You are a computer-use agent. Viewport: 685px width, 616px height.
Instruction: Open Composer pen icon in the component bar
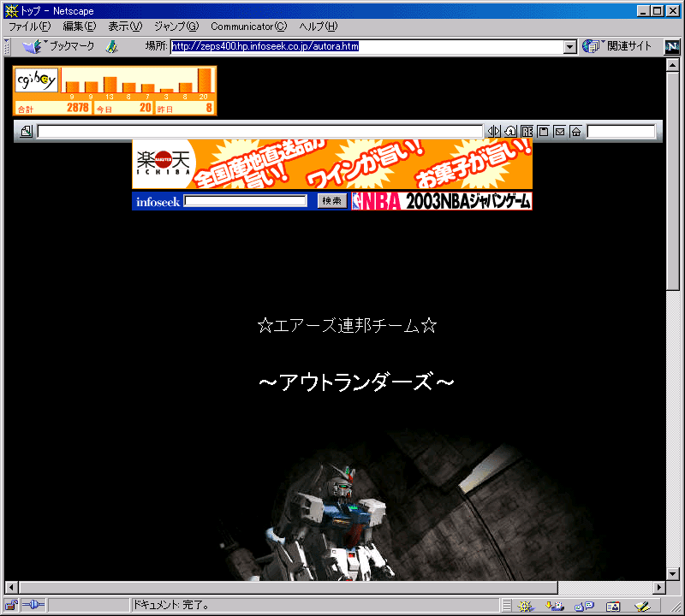point(642,606)
